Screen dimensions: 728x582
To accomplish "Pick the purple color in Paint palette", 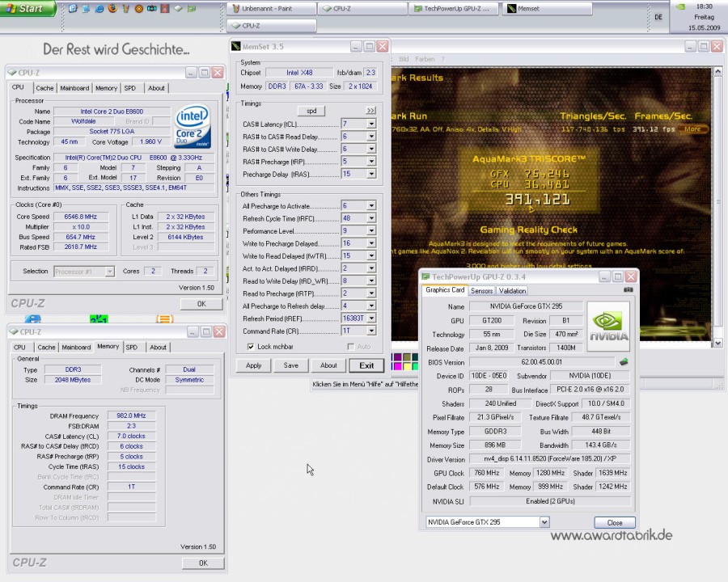I will pos(397,357).
